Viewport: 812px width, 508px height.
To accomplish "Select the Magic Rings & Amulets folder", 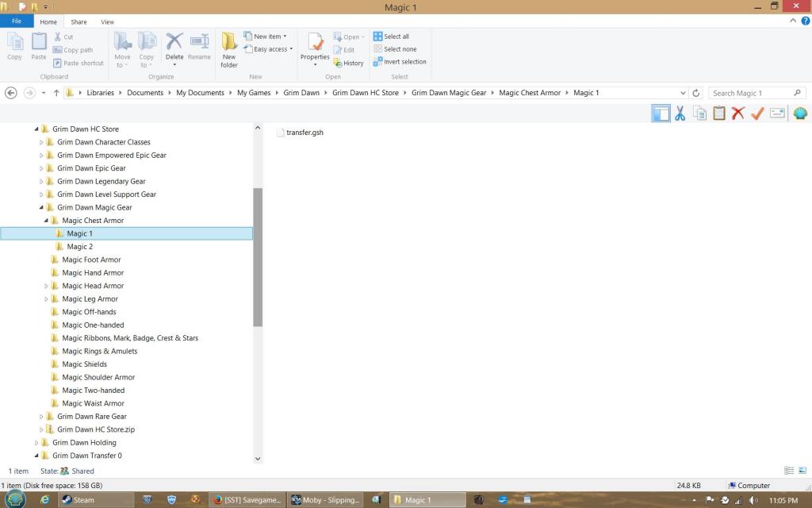I will 99,351.
